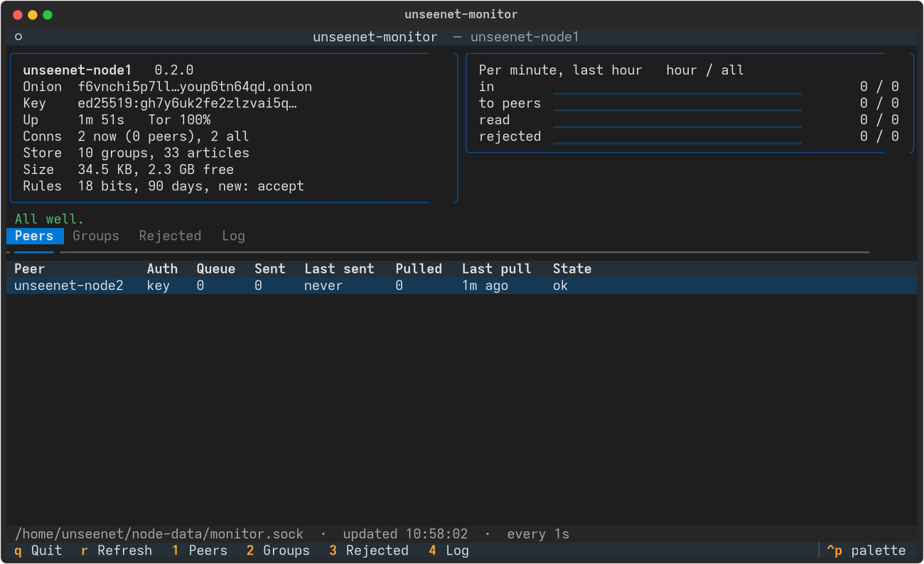Click the green macOS zoom button
Viewport: 924px width, 564px height.
coord(48,15)
